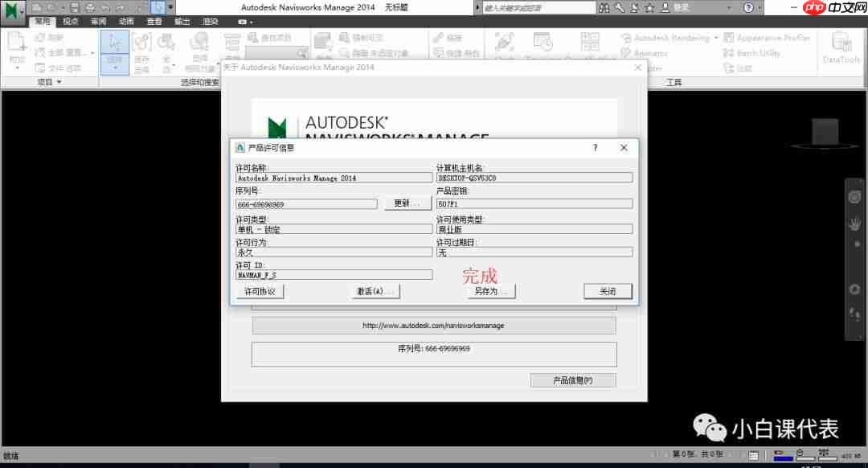Click the 许可协议 (License Agreement) button
Image resolution: width=868 pixels, height=468 pixels.
260,291
